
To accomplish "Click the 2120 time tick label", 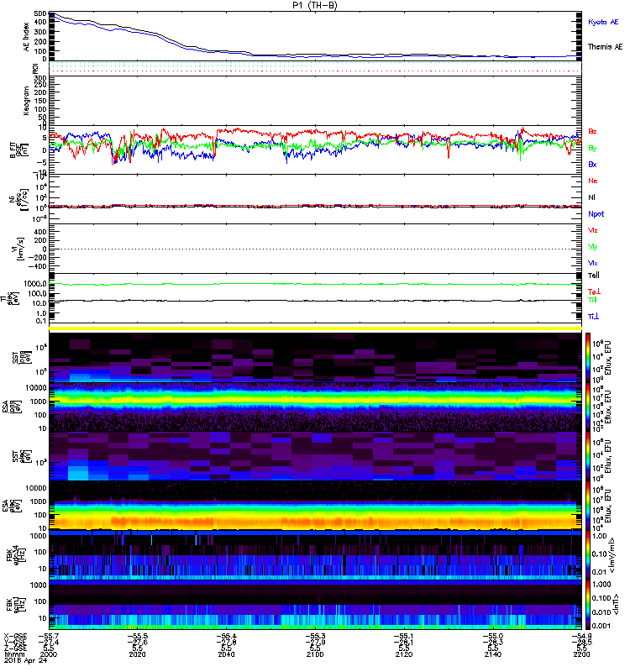I will pyautogui.click(x=404, y=654).
